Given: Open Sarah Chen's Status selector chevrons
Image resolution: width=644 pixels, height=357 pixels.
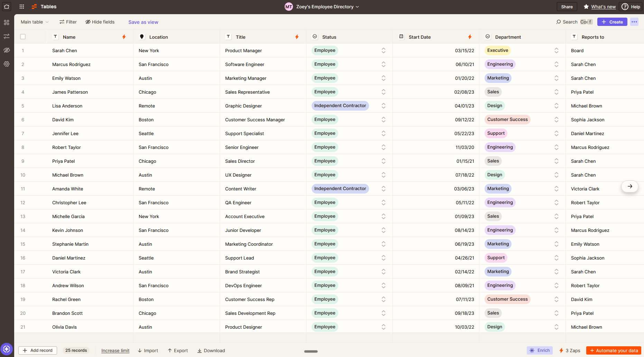Looking at the screenshot, I should pyautogui.click(x=384, y=50).
